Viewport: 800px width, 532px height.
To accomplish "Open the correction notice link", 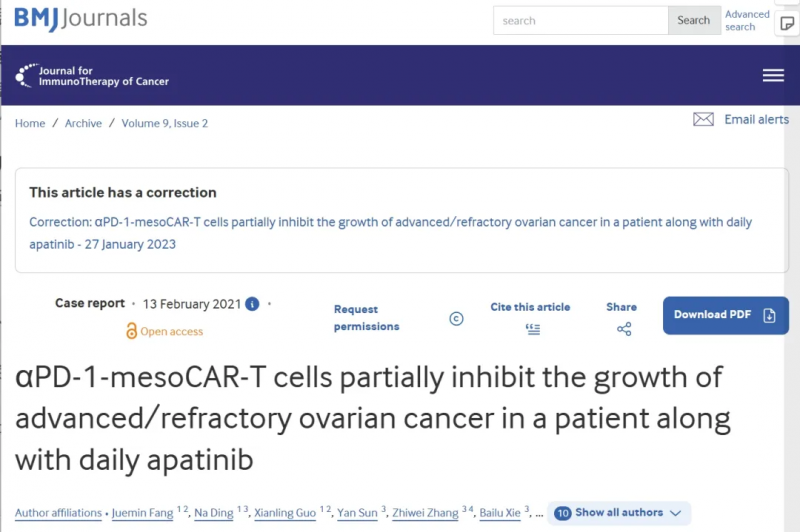I will [x=390, y=233].
